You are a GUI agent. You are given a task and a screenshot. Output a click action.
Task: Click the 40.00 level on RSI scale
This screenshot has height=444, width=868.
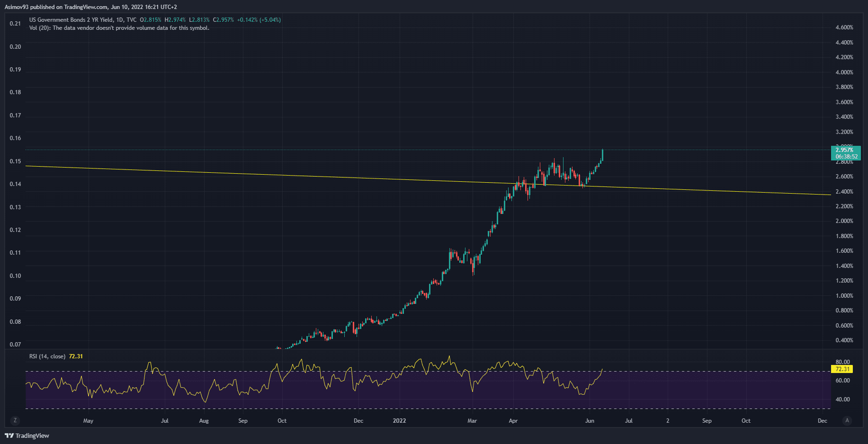click(x=842, y=400)
